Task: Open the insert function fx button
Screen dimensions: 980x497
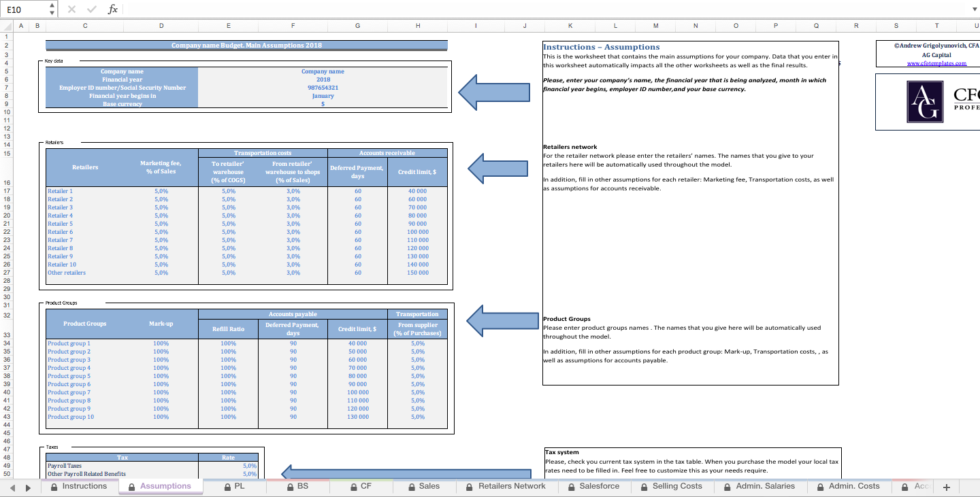Action: click(x=113, y=10)
